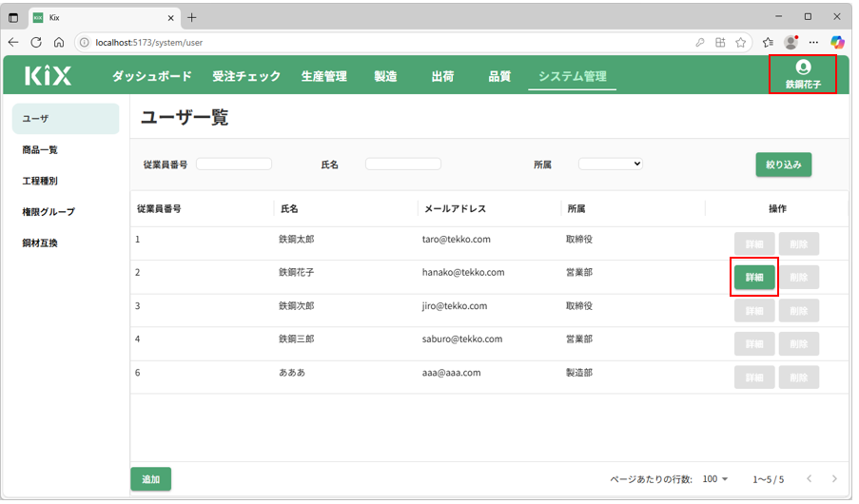
Task: Click 詳細 for 鉄鋼三郎 row
Action: point(754,344)
